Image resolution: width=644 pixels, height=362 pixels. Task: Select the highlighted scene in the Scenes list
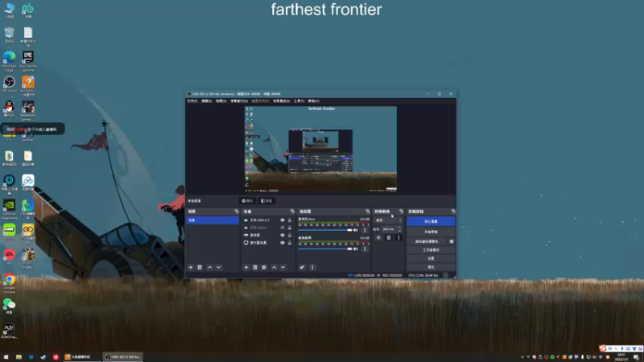click(x=213, y=220)
